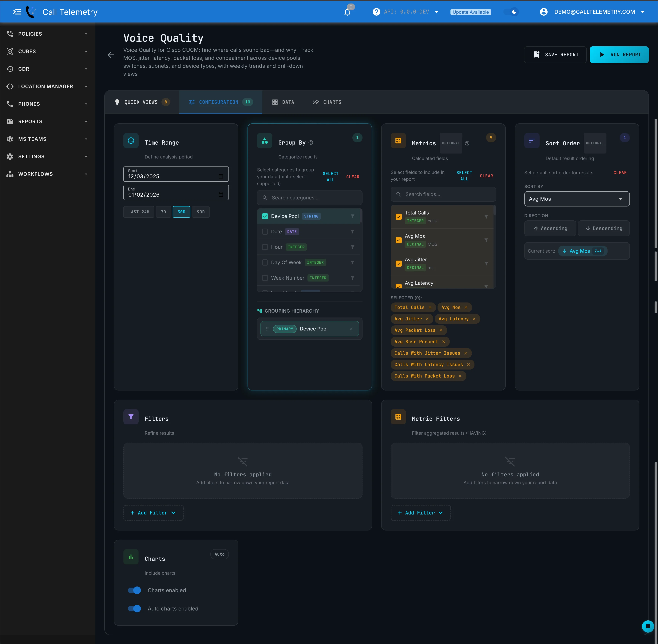Select Last 24H time range

(x=139, y=212)
